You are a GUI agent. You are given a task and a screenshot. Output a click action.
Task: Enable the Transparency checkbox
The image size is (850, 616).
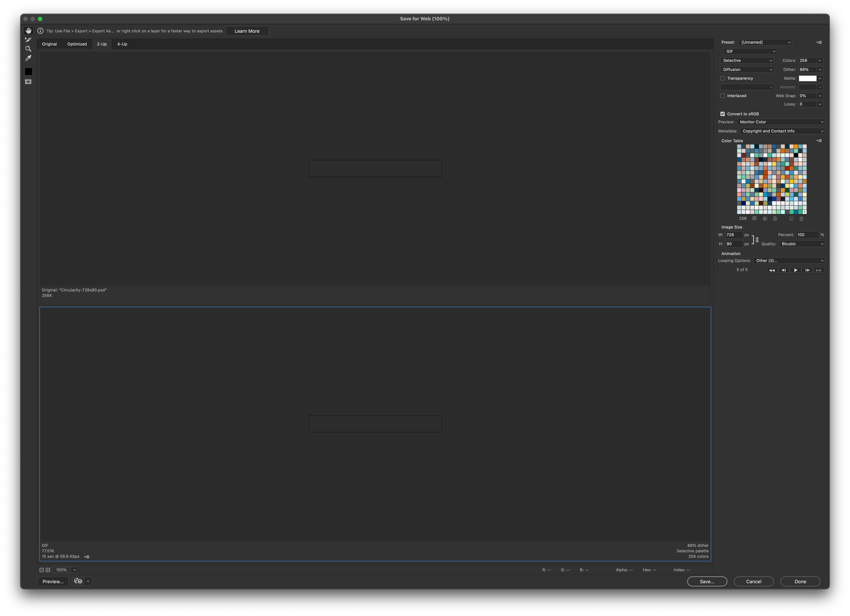(x=723, y=78)
